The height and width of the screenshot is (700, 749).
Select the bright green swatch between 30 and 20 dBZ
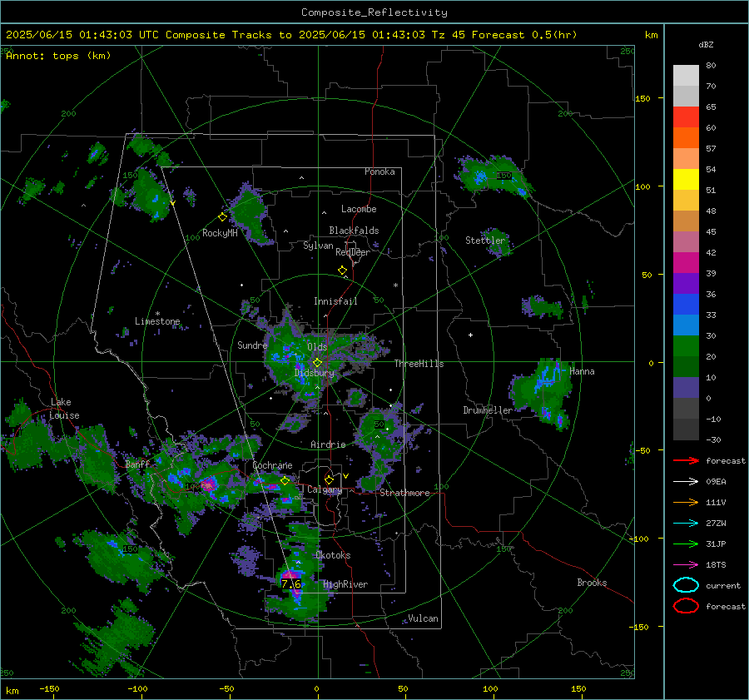click(x=686, y=345)
